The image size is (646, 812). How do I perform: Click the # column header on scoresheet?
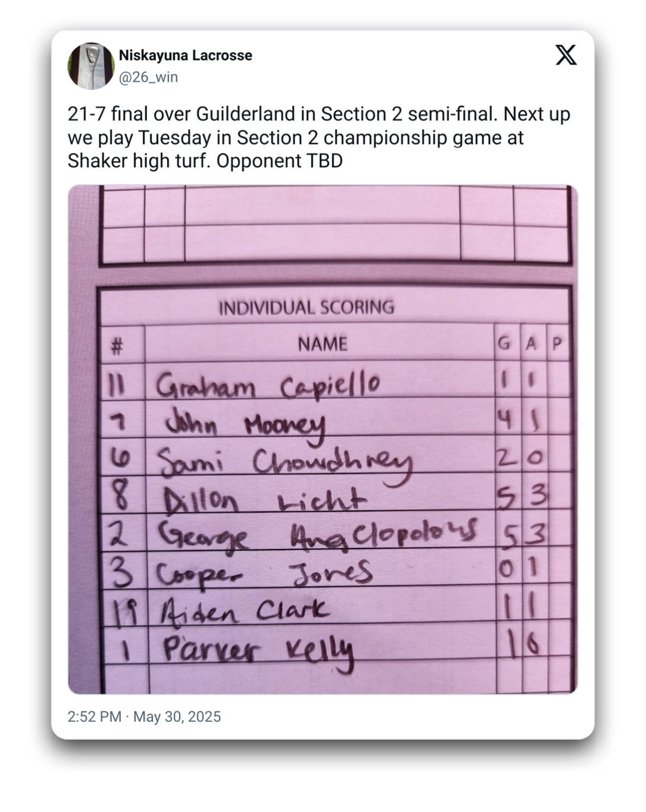click(117, 346)
